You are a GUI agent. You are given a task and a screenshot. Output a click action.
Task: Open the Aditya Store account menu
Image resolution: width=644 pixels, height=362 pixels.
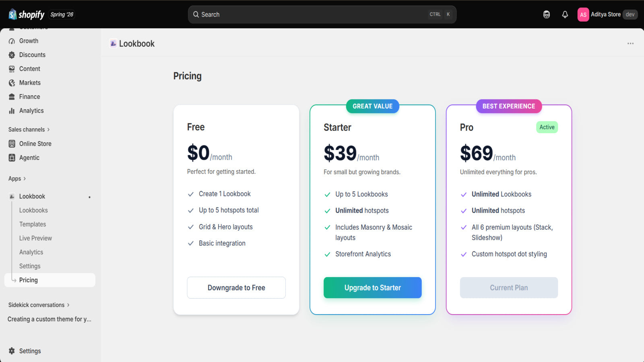click(x=607, y=14)
